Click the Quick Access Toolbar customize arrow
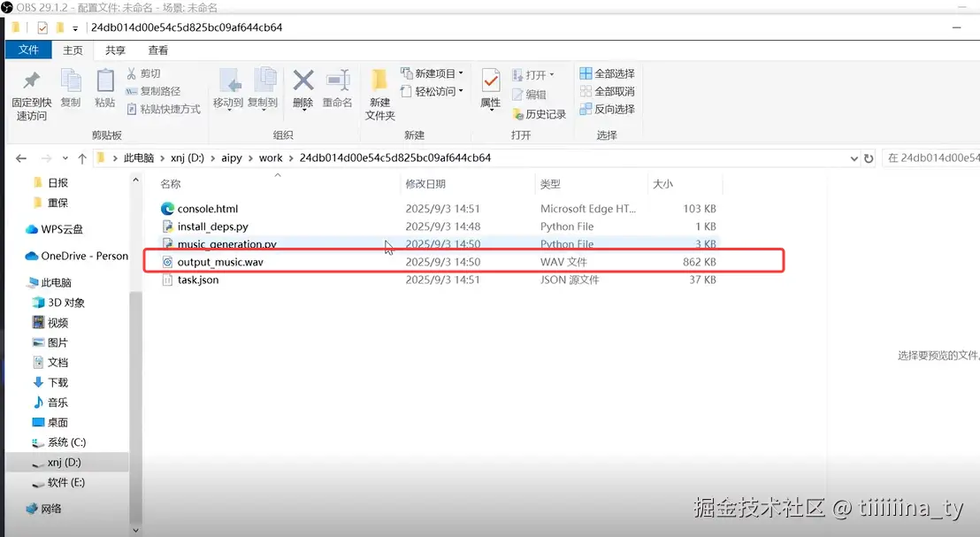Screen dimensions: 980x537 75,28
